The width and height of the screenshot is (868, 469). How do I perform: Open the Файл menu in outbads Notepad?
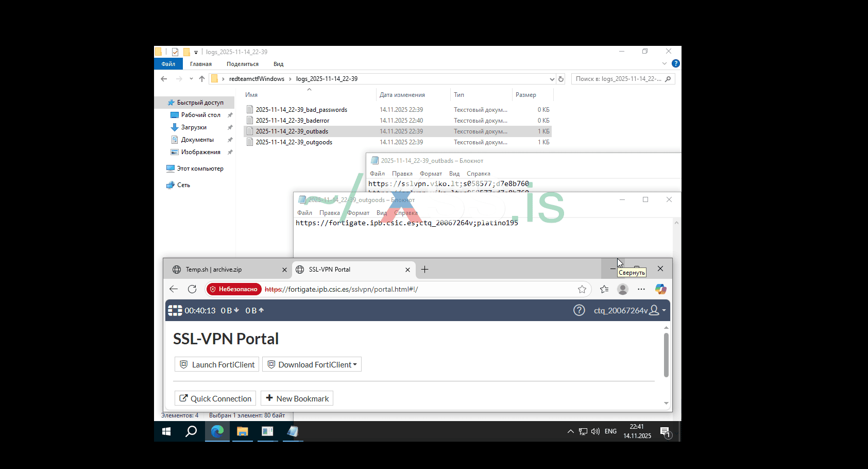[377, 174]
